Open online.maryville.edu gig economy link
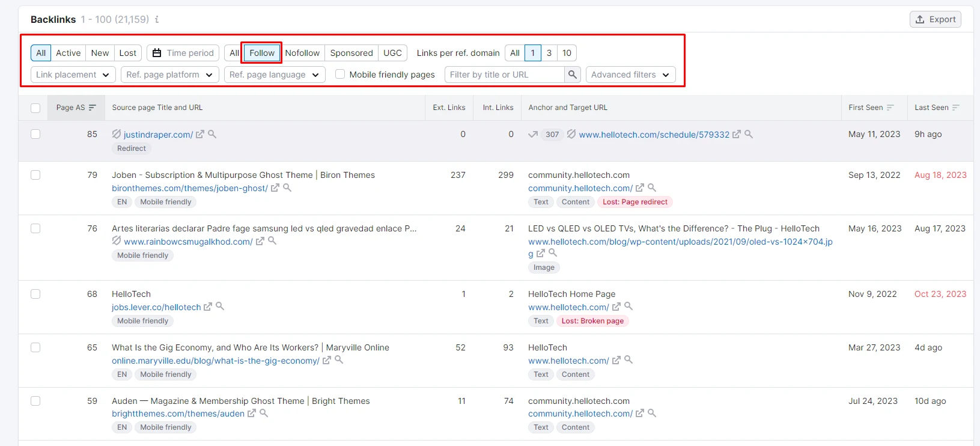This screenshot has width=980, height=446. 216,361
